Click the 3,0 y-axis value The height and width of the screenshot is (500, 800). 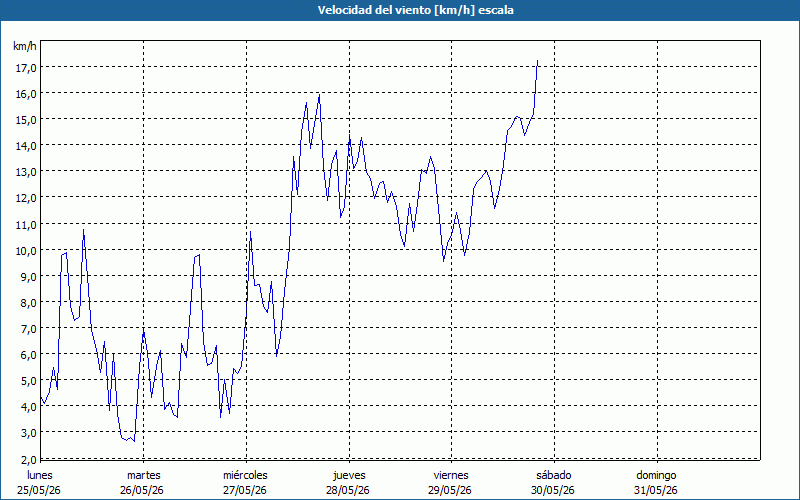tap(28, 433)
